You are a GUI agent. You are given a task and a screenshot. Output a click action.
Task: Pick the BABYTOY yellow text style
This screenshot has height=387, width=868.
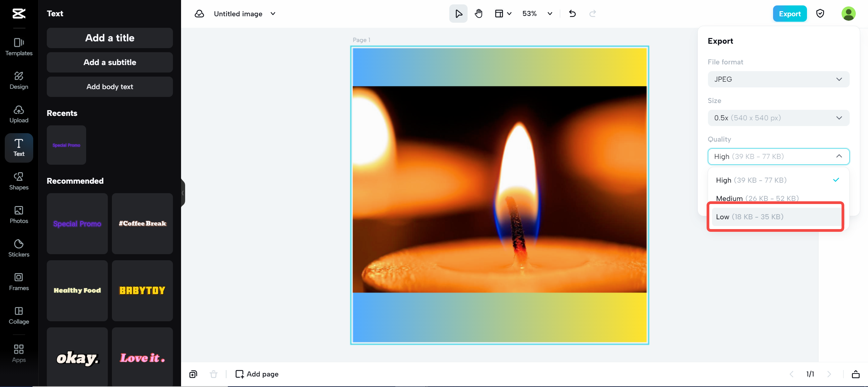[142, 291]
